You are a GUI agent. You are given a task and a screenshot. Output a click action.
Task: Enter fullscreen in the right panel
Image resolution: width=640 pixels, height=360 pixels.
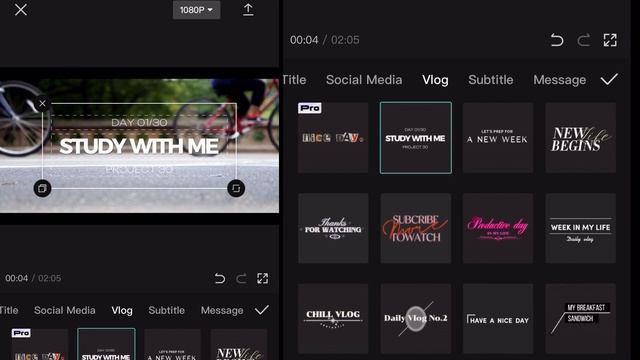click(610, 40)
